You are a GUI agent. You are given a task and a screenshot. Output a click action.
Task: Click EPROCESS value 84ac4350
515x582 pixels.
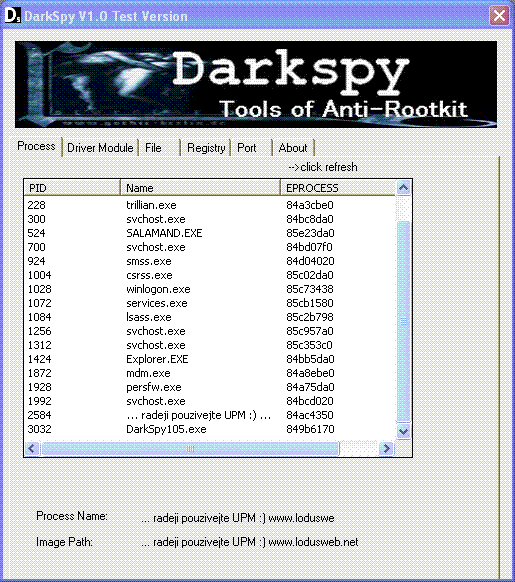pos(310,415)
